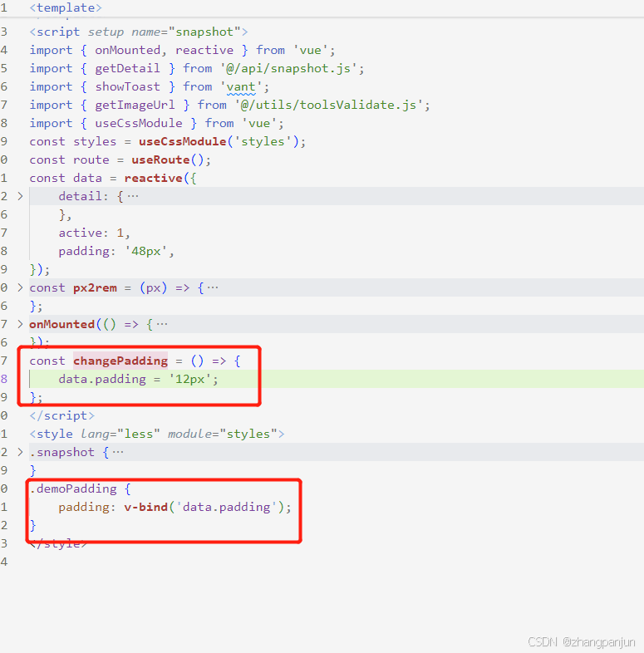Click useCssModule in the import line
This screenshot has width=644, height=653.
pyautogui.click(x=139, y=124)
